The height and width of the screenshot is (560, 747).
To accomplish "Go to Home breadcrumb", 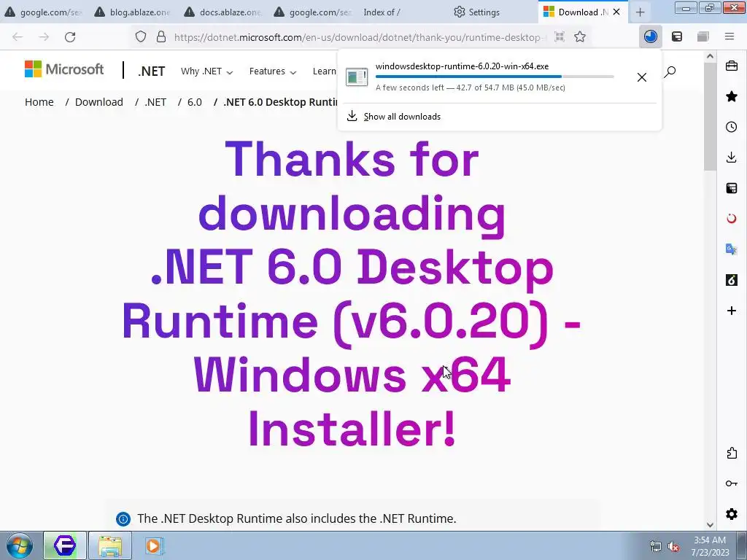I will point(39,102).
